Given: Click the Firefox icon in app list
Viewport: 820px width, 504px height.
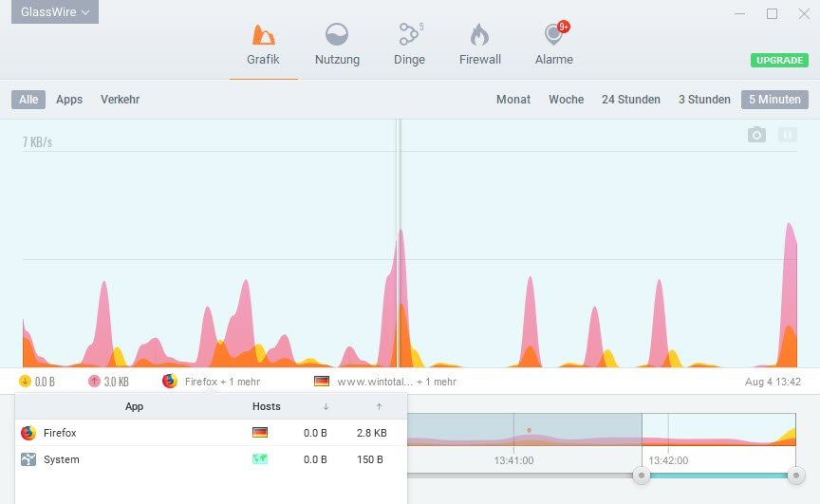Looking at the screenshot, I should click(28, 433).
